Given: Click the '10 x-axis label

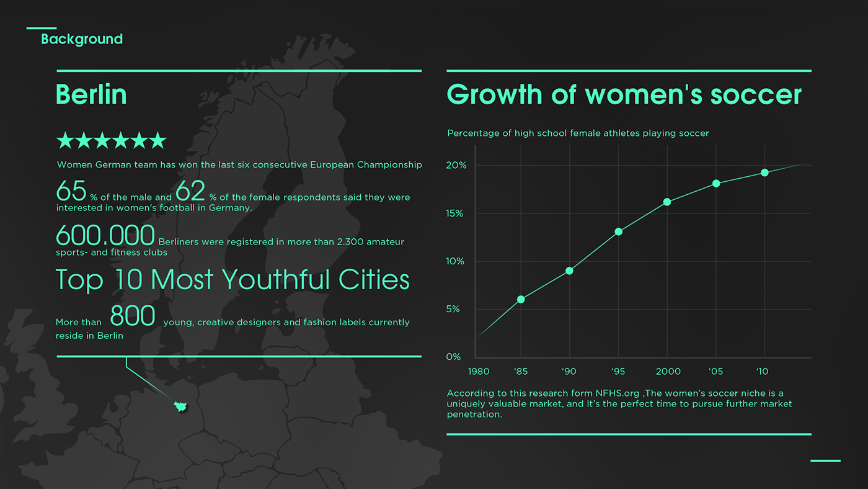Looking at the screenshot, I should coord(763,372).
